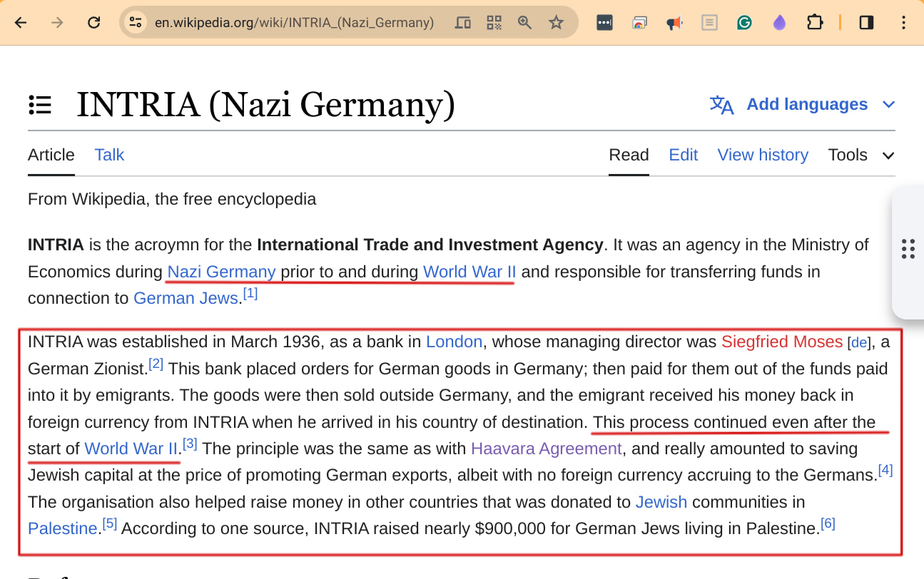Open the QR code generator icon
The width and height of the screenshot is (924, 579).
(494, 23)
